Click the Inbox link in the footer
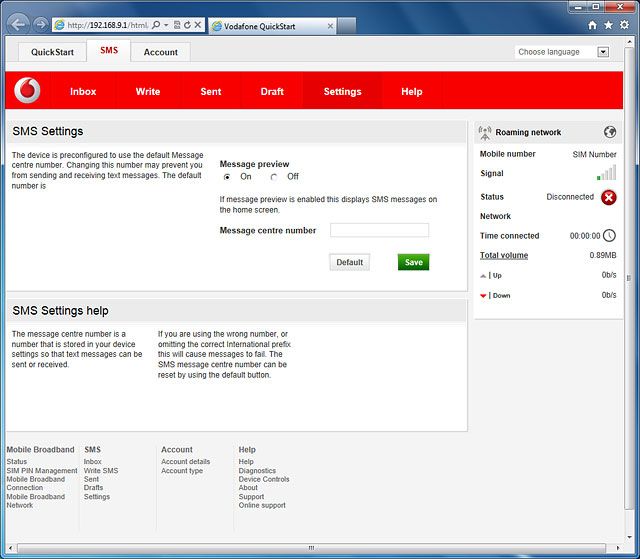Image resolution: width=640 pixels, height=559 pixels. tap(93, 461)
